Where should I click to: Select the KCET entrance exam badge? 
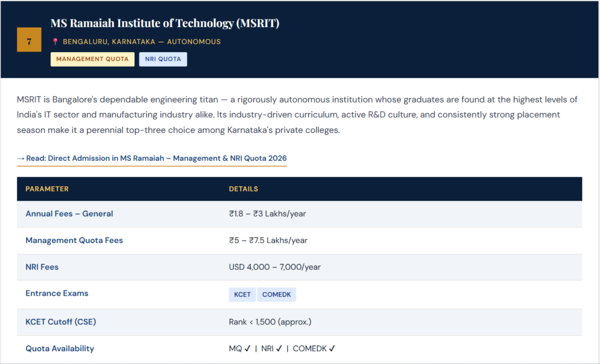[x=242, y=294]
